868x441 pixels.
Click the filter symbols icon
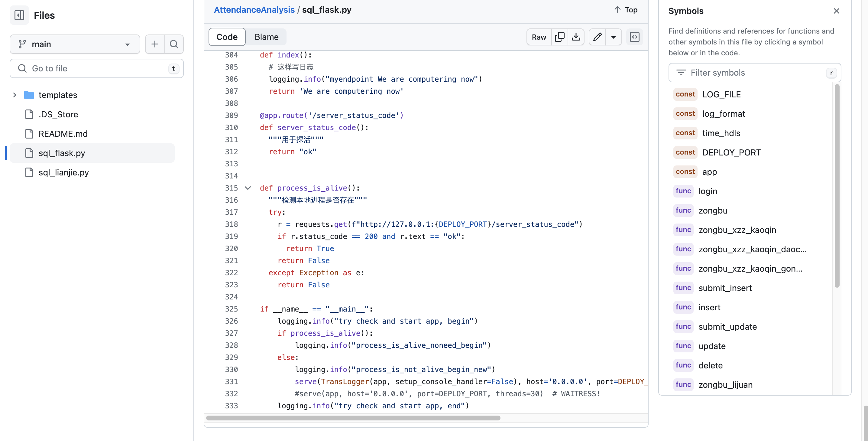point(680,72)
